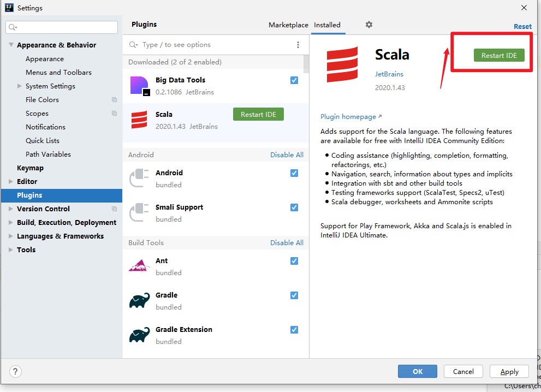Open Quick Lists settings
This screenshot has width=541, height=392.
click(43, 141)
